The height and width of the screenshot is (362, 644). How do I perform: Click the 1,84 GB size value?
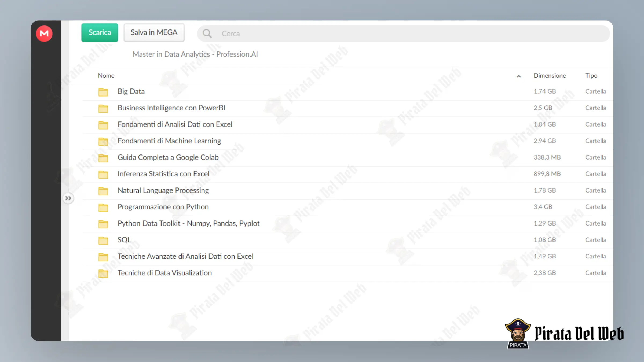(x=545, y=124)
